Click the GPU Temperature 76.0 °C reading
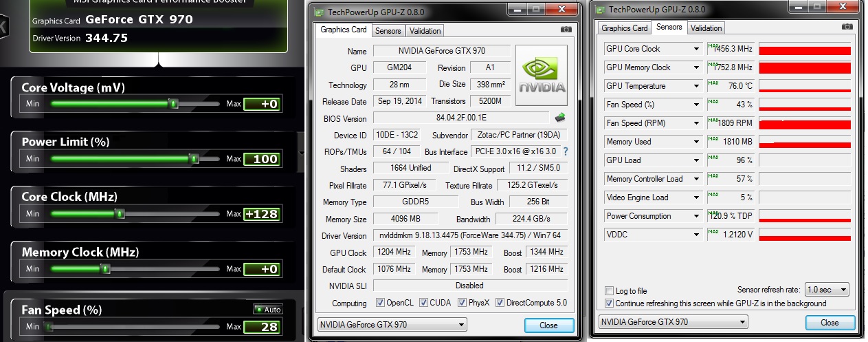Viewport: 868px width, 342px height. pyautogui.click(x=731, y=86)
